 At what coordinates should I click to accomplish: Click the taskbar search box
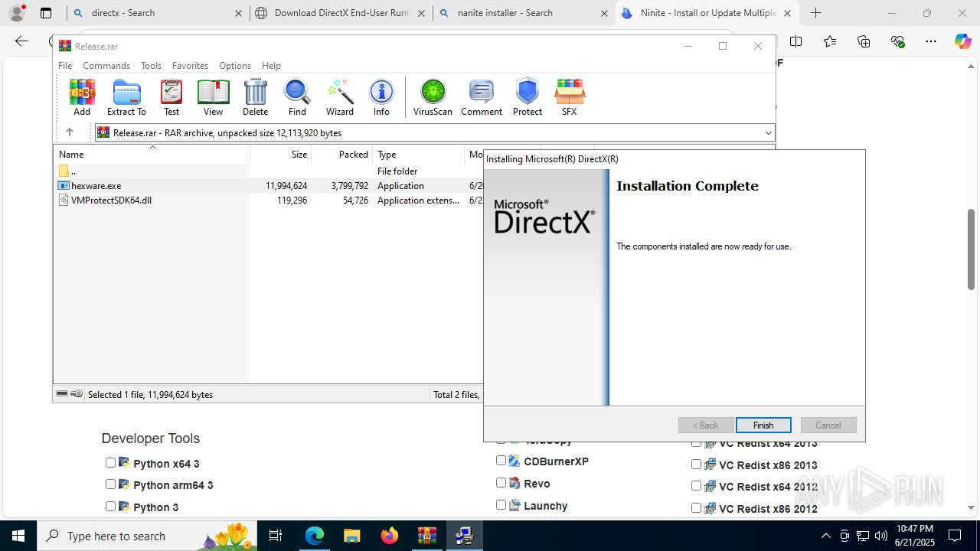[x=147, y=536]
